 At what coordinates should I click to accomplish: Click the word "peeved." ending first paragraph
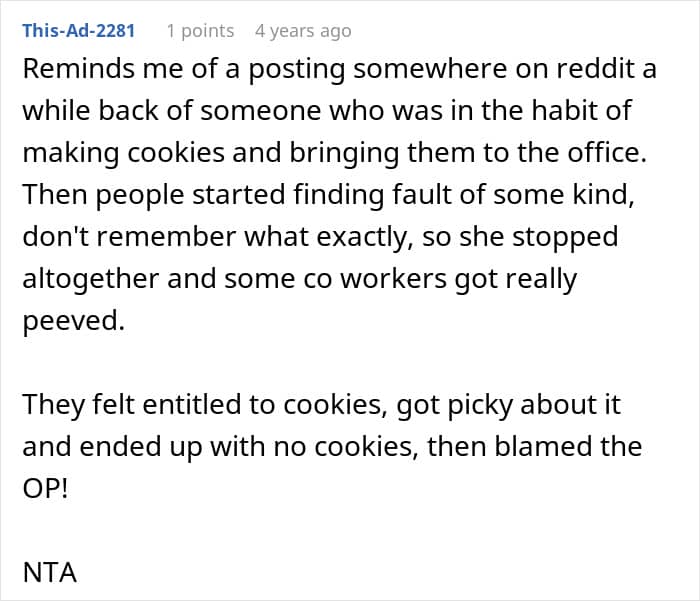73,321
